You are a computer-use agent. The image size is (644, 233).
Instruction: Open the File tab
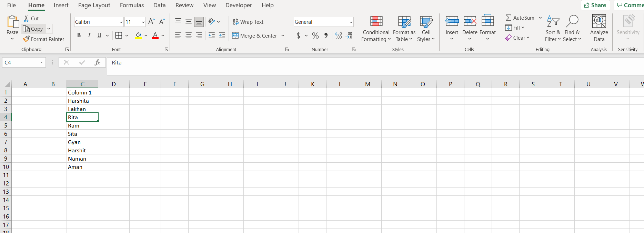[x=11, y=5]
